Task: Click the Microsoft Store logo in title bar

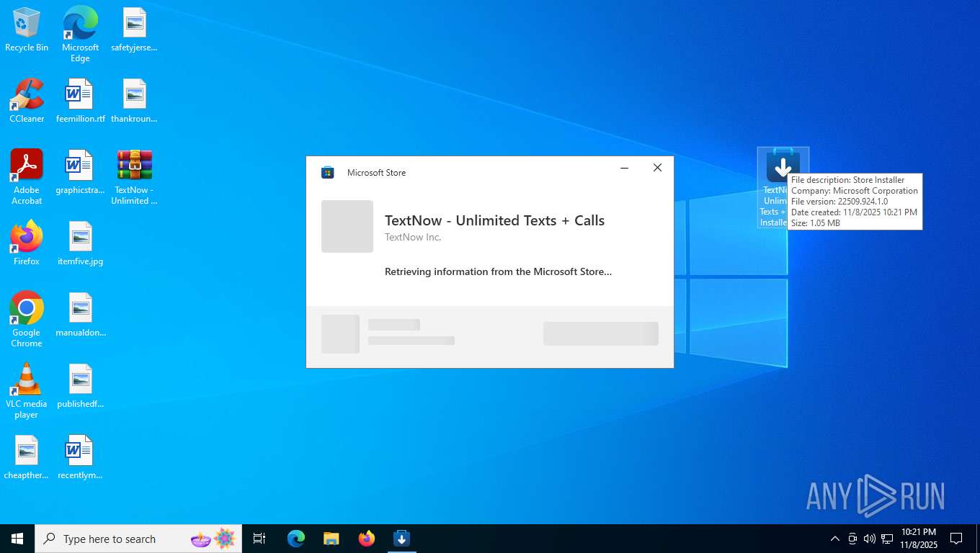Action: 327,172
